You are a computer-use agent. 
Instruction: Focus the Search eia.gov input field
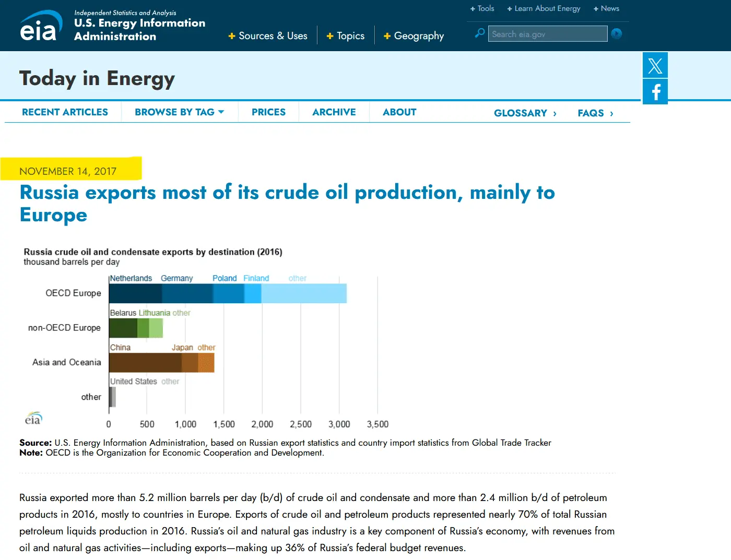tap(548, 34)
